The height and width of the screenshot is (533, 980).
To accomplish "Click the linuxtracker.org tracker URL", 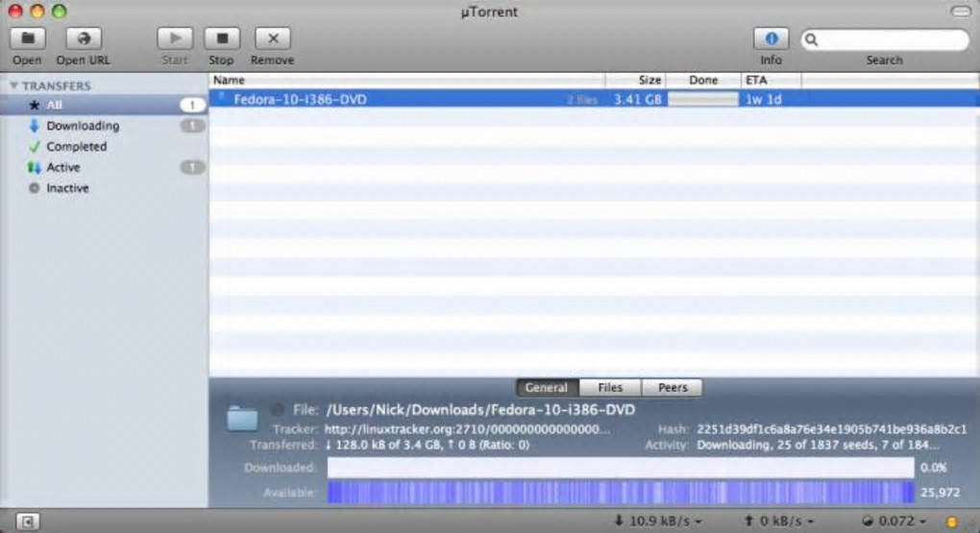I will (467, 429).
